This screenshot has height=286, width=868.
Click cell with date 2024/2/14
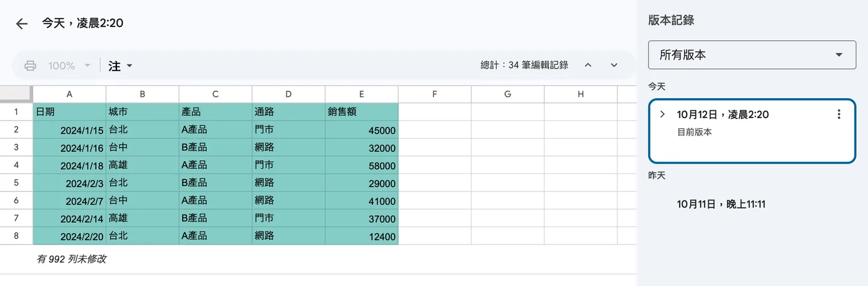click(69, 218)
